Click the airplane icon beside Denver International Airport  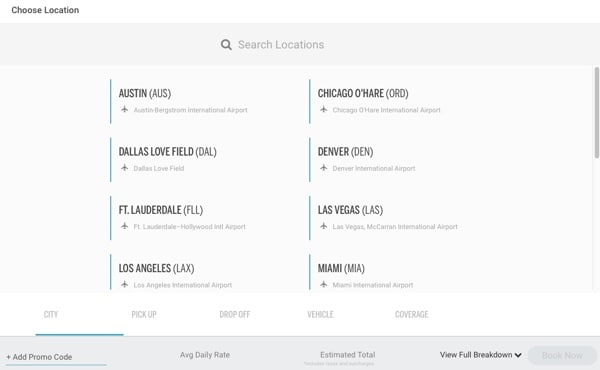[x=324, y=168]
